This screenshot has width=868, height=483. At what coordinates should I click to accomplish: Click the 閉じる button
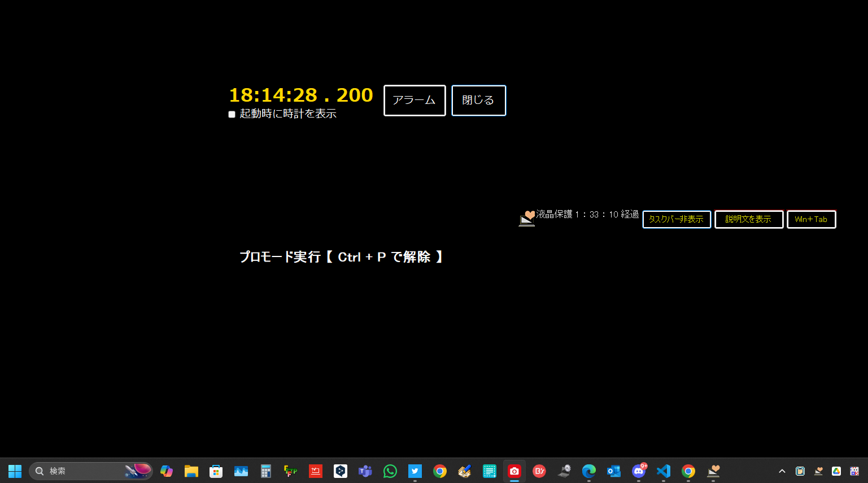click(478, 101)
